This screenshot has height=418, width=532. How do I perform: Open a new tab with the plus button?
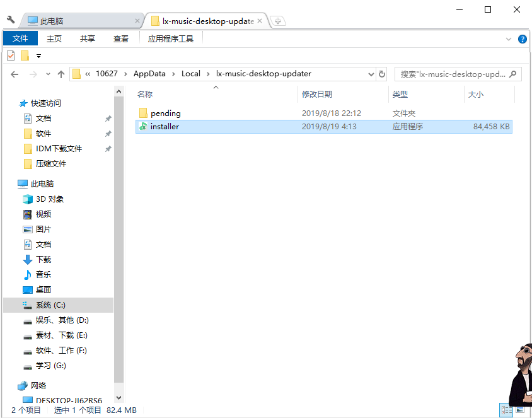point(277,20)
